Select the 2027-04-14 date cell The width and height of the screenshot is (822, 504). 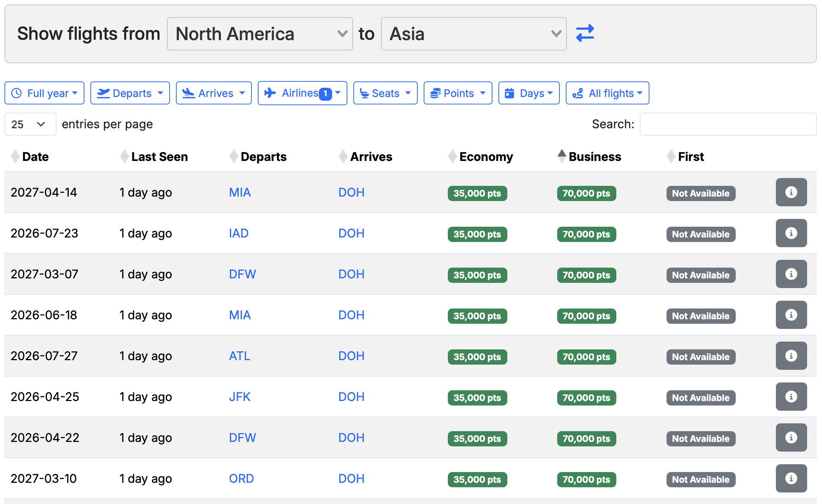coord(44,192)
